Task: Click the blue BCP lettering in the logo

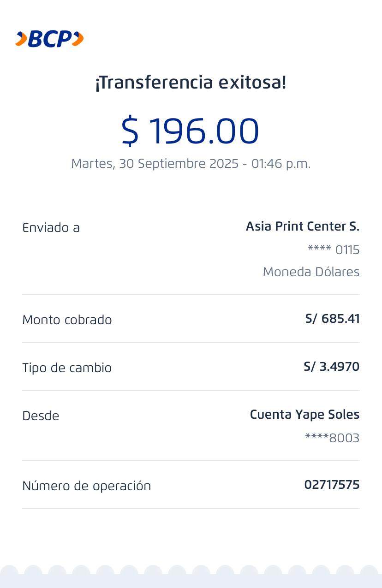Action: pyautogui.click(x=50, y=39)
